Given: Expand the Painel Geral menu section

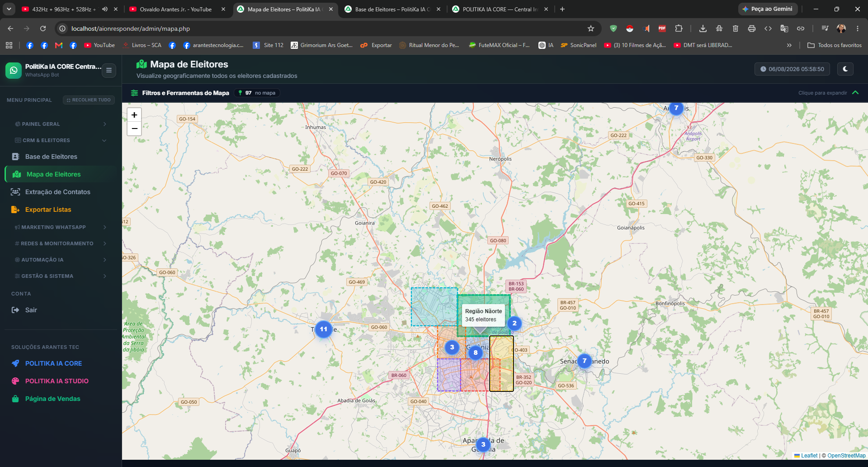Looking at the screenshot, I should click(61, 124).
